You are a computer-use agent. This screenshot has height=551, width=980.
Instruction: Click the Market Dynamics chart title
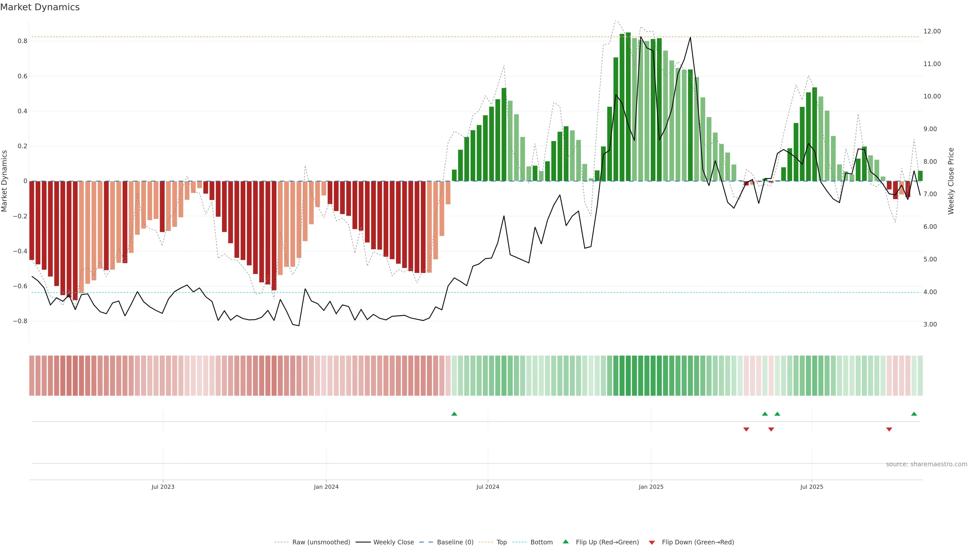pyautogui.click(x=40, y=7)
